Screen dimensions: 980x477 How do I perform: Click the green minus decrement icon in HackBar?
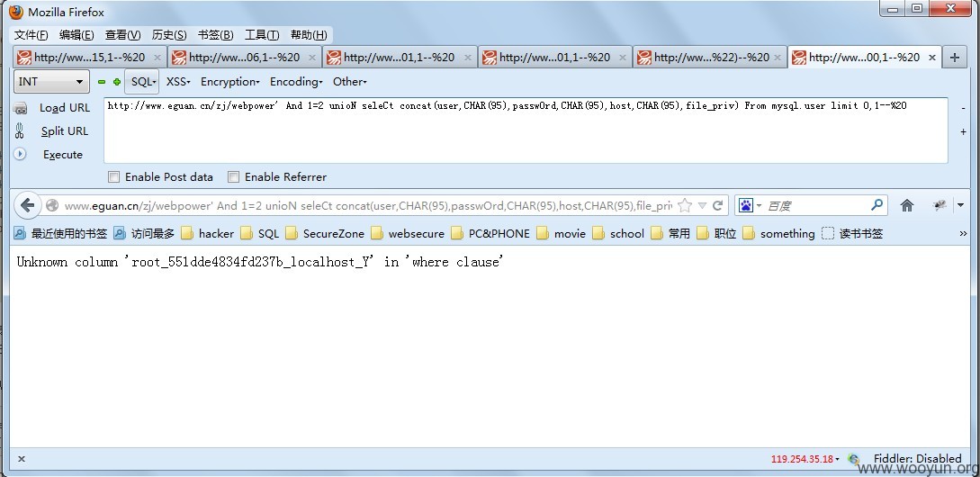click(x=102, y=82)
